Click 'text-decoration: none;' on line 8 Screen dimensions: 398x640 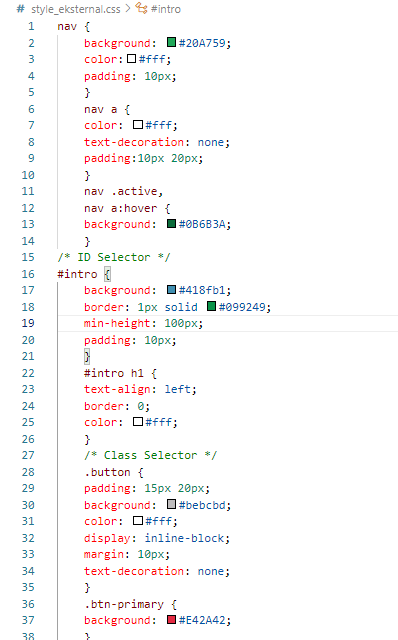point(157,142)
